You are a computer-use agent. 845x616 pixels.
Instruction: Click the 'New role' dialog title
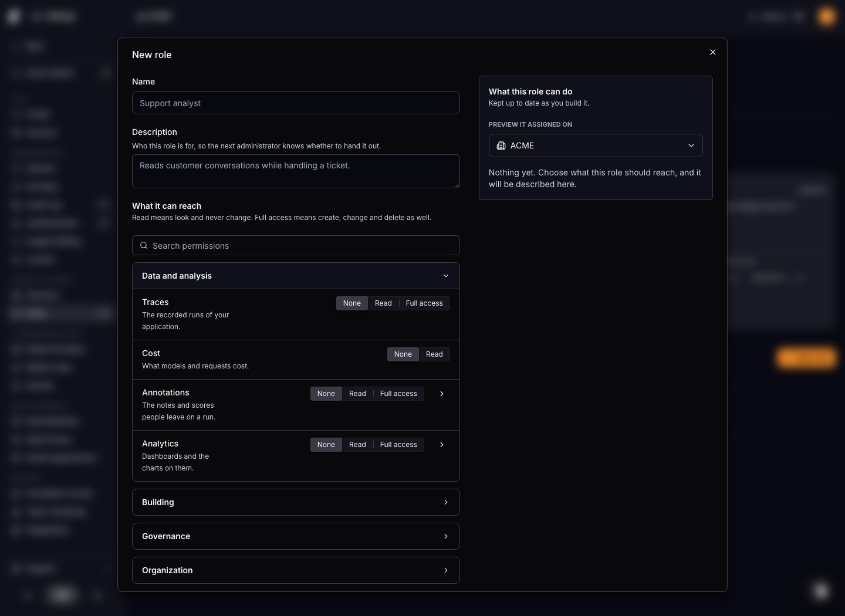[x=152, y=55]
